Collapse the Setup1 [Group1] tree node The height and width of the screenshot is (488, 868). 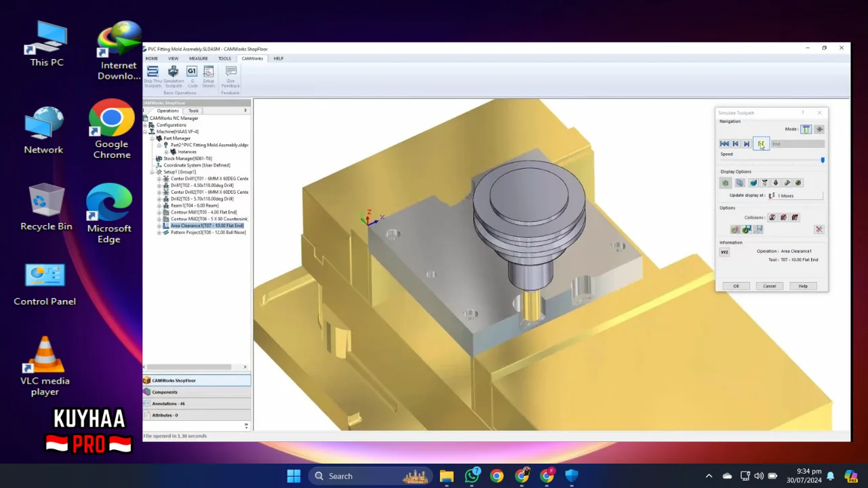click(153, 172)
